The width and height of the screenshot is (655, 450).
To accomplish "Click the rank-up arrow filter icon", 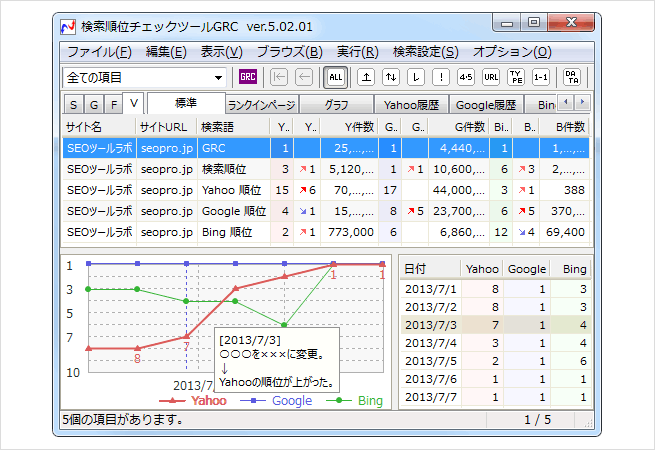I will (366, 77).
